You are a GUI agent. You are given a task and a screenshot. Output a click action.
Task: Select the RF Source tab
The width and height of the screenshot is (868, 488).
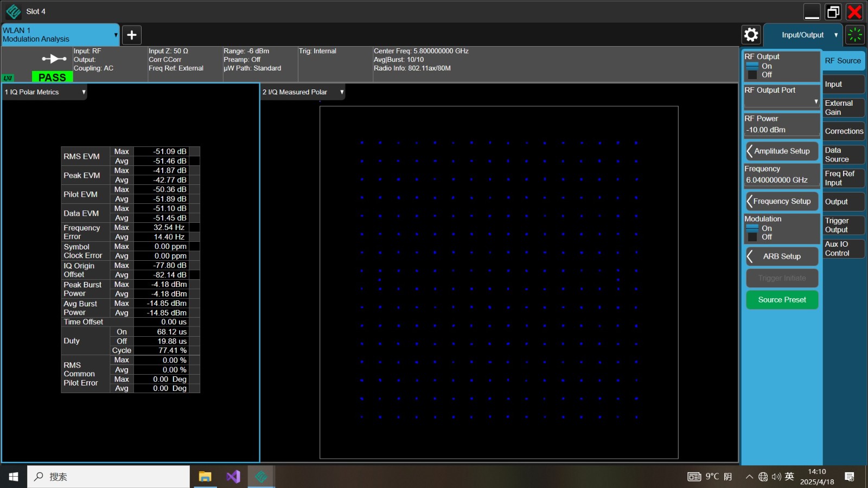(843, 61)
